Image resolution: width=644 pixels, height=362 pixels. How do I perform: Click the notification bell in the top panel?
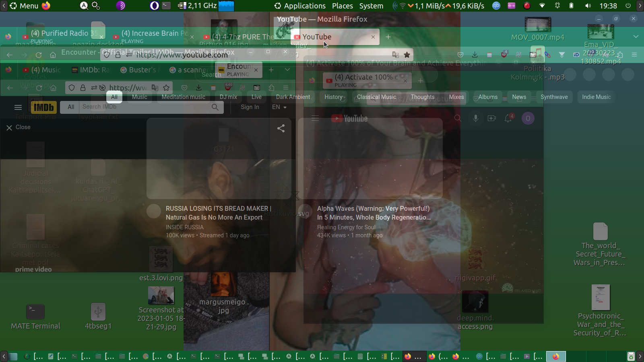557,6
